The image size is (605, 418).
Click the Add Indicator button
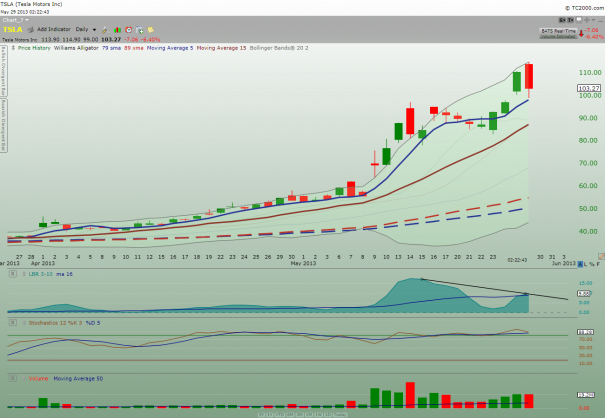(x=54, y=29)
